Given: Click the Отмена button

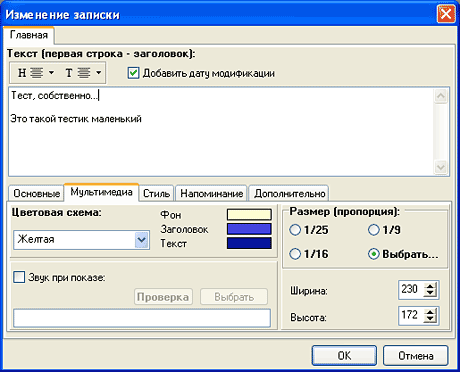Looking at the screenshot, I should coord(416,356).
